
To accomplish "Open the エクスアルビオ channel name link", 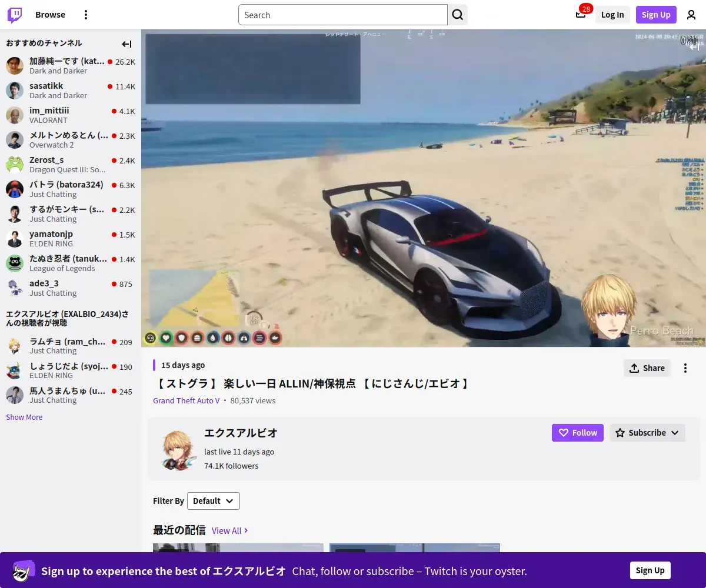I will coord(241,433).
